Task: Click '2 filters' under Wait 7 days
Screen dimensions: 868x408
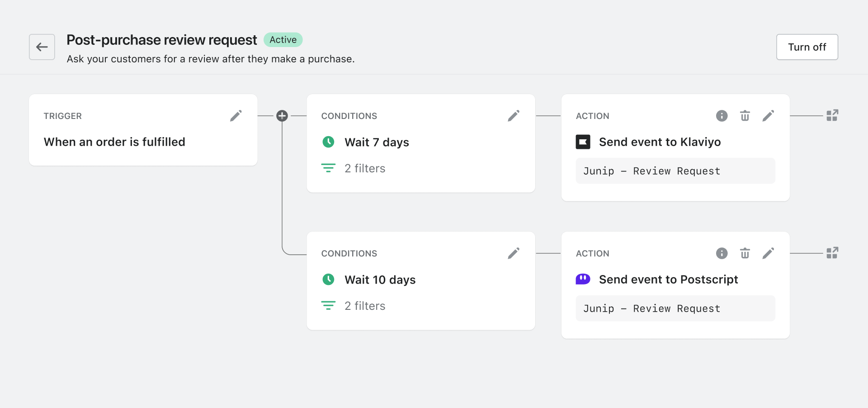Action: point(365,169)
